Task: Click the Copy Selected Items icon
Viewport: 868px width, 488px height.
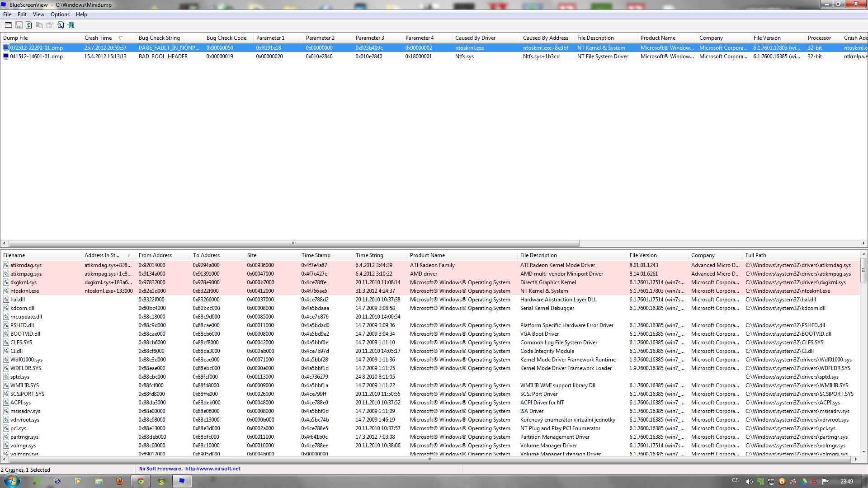Action: [x=39, y=25]
